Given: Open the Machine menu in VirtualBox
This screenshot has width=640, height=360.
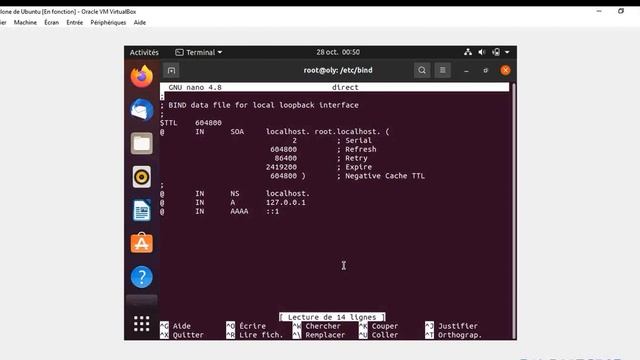Looking at the screenshot, I should pos(25,22).
